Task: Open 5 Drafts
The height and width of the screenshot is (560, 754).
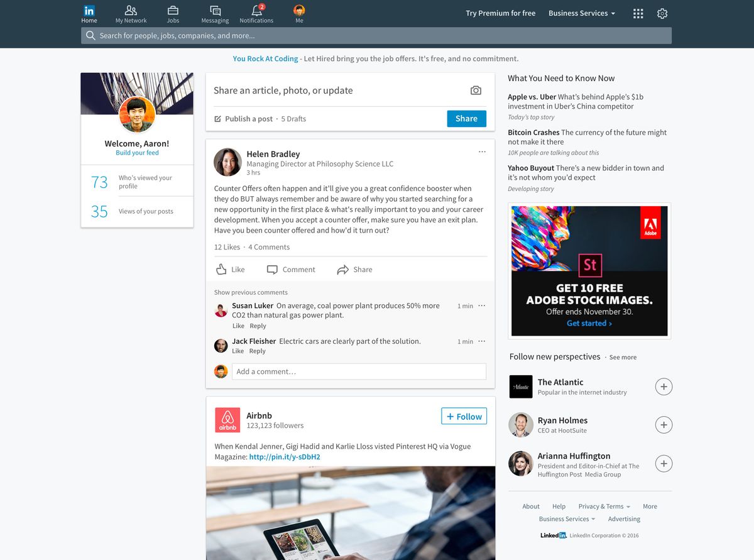Action: point(293,119)
